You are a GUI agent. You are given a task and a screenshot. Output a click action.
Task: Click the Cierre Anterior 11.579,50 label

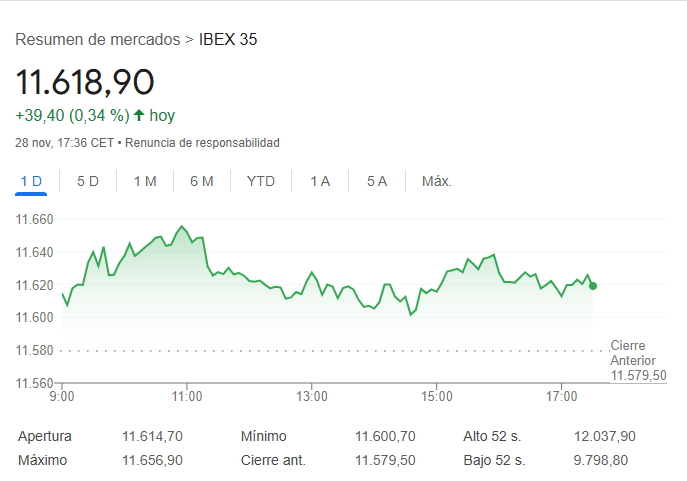click(638, 361)
